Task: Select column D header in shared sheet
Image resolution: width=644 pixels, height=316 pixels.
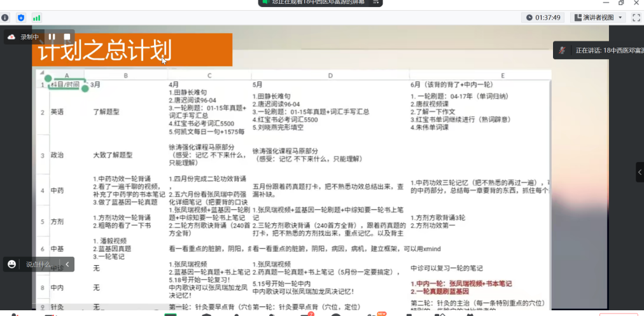Action: pyautogui.click(x=330, y=76)
